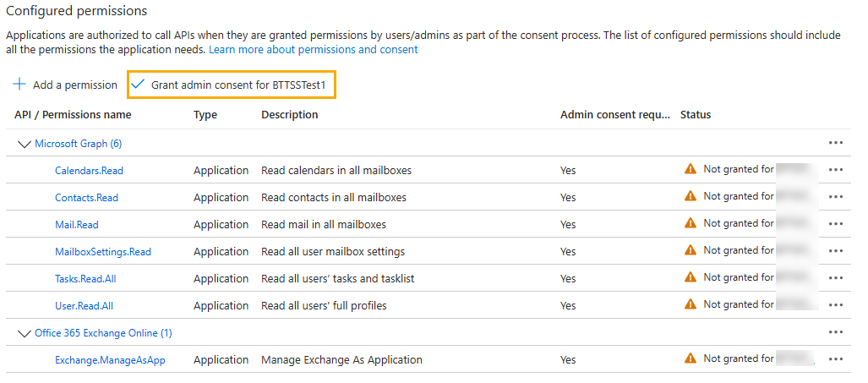Open Learn more about permissions and consent

coord(314,50)
